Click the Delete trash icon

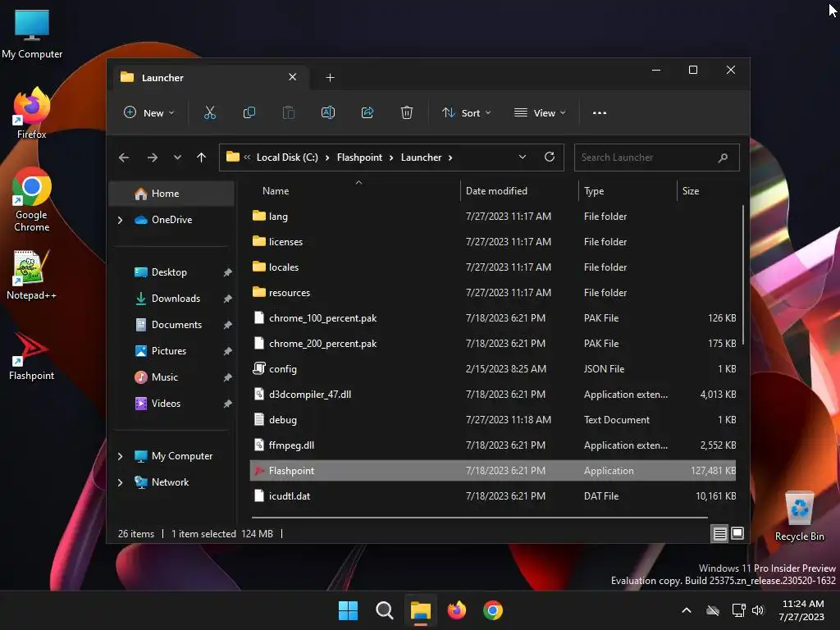407,113
